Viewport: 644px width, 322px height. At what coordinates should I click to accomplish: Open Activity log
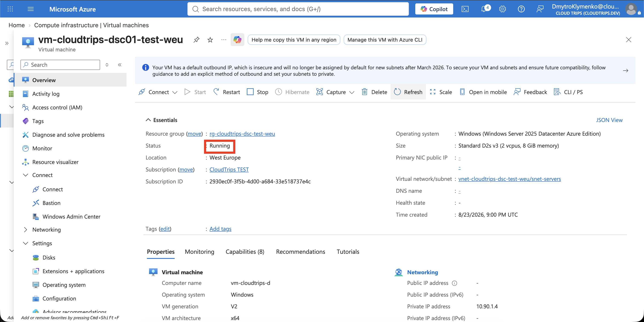click(46, 94)
